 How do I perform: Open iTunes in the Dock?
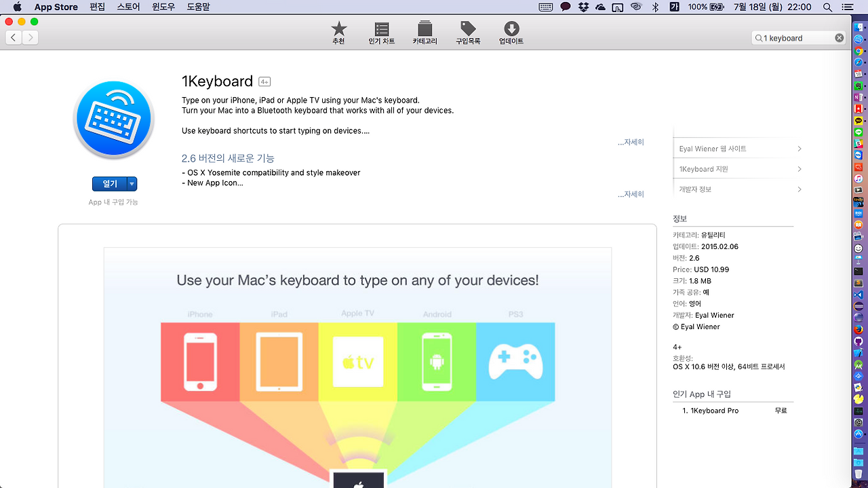click(x=858, y=178)
